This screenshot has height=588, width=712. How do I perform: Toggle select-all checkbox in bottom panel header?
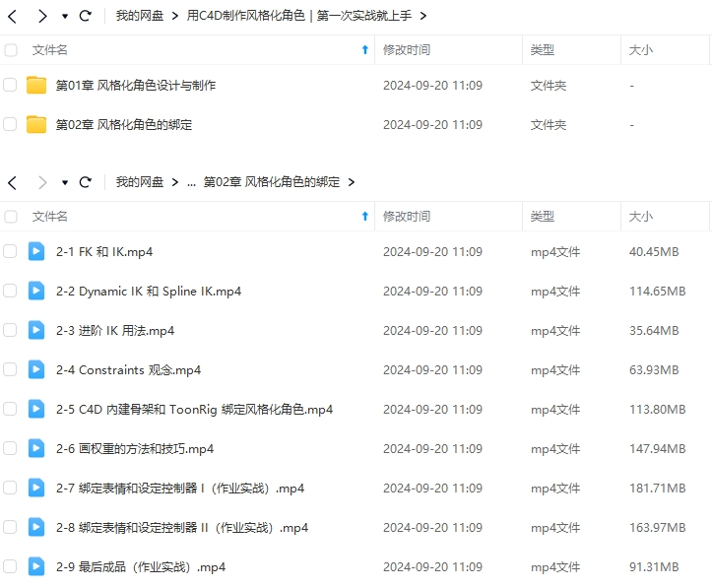click(11, 217)
